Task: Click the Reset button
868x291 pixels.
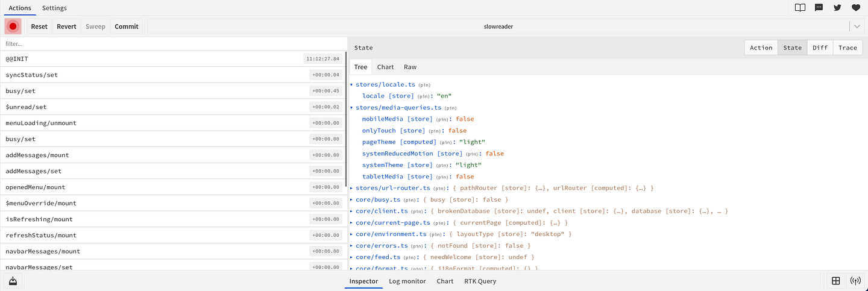Action: 39,27
